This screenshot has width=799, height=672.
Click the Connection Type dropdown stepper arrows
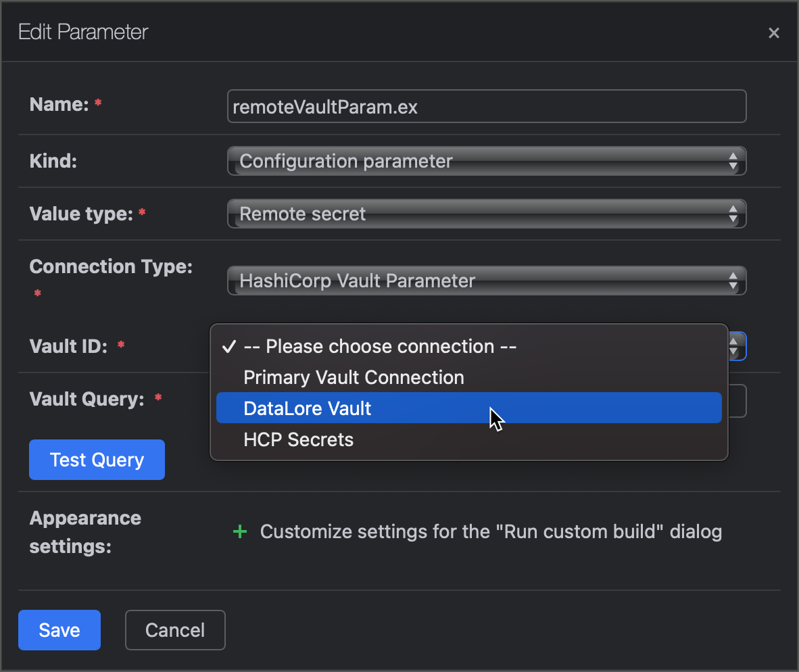pos(733,281)
